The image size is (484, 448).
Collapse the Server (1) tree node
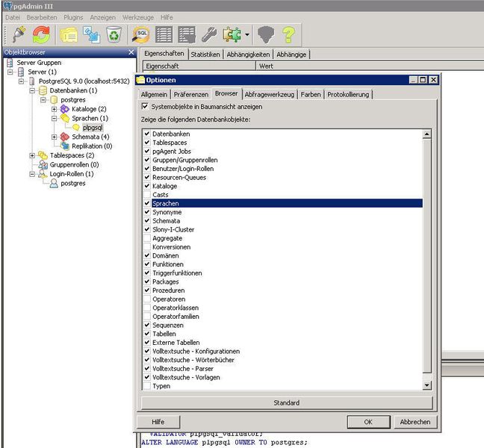10,72
